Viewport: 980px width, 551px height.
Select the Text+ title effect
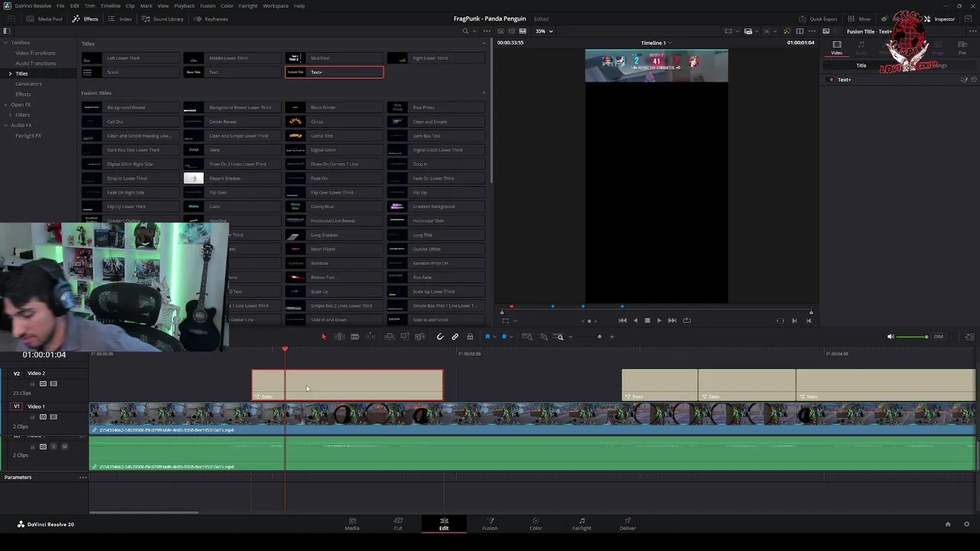(x=335, y=72)
